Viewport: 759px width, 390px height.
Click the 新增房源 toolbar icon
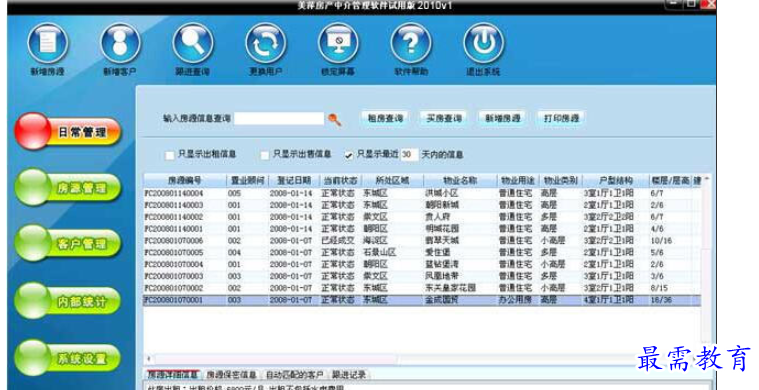[47, 43]
